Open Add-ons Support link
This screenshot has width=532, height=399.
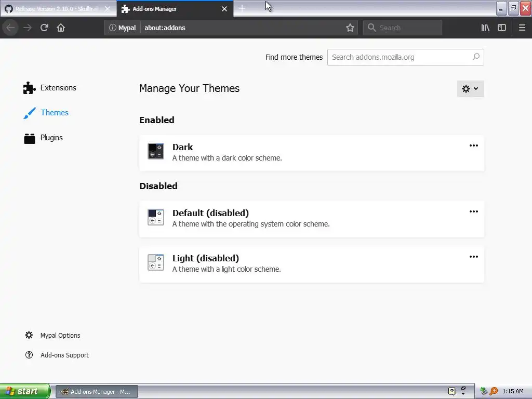point(57,355)
